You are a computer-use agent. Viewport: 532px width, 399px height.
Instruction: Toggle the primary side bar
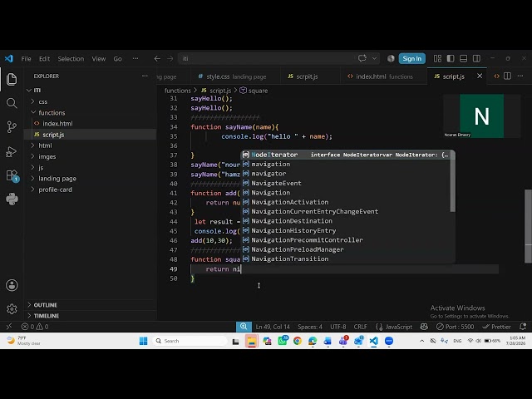click(x=451, y=58)
